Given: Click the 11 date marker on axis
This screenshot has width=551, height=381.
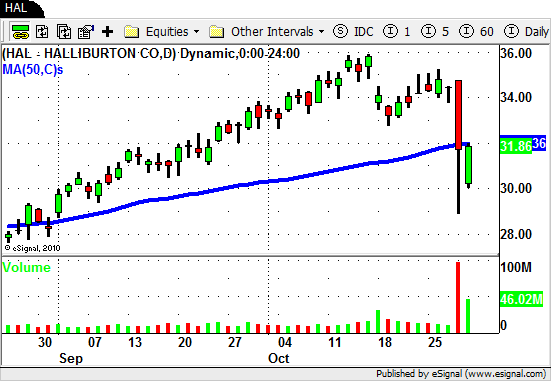Looking at the screenshot, I should pyautogui.click(x=335, y=342).
